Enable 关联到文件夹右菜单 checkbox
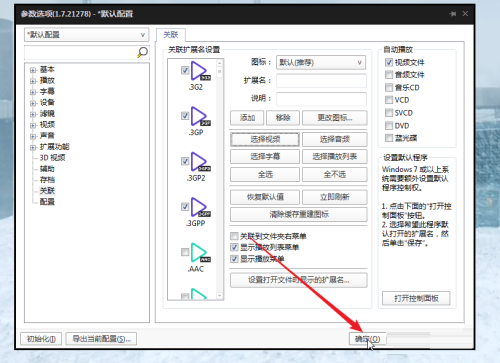The height and width of the screenshot is (363, 500). coord(234,236)
